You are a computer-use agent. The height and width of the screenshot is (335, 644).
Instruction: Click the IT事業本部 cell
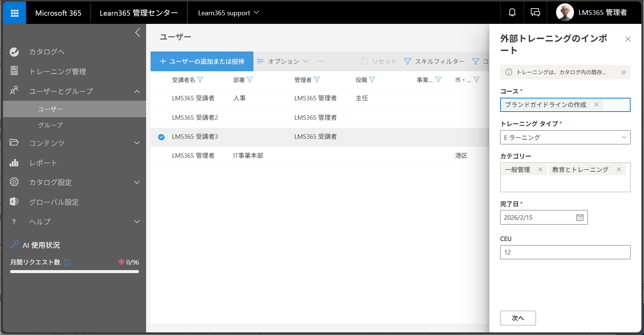(x=248, y=156)
